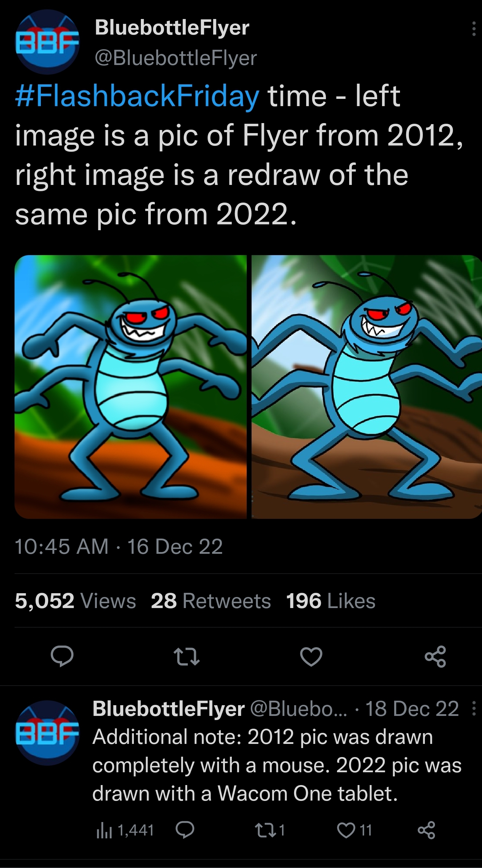This screenshot has height=868, width=482.
Task: View BluebottleFlyer profile picture at top
Action: (47, 42)
